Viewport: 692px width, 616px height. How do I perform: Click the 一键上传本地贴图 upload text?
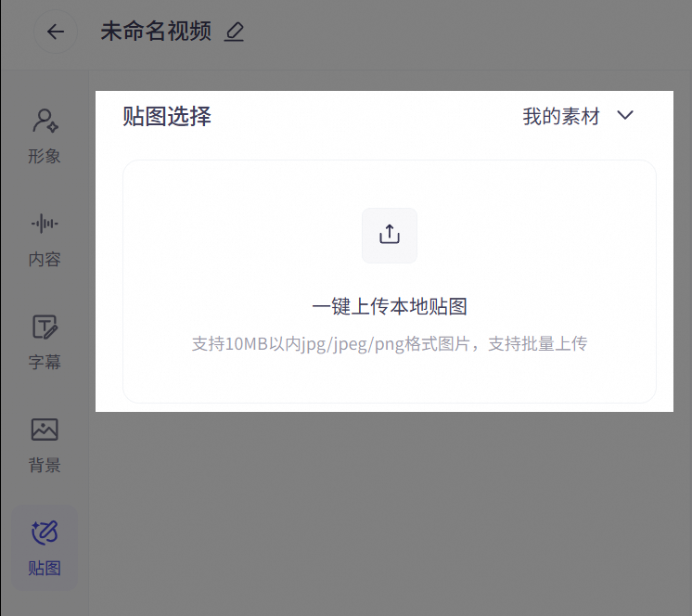click(390, 307)
